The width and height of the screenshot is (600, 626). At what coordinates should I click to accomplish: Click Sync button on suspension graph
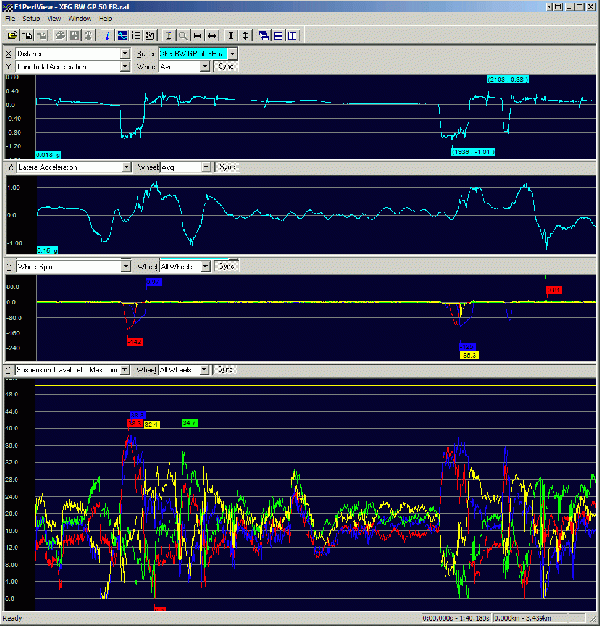click(226, 369)
